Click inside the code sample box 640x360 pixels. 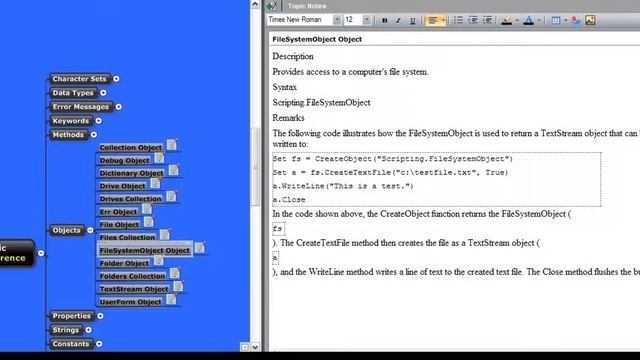pyautogui.click(x=437, y=179)
